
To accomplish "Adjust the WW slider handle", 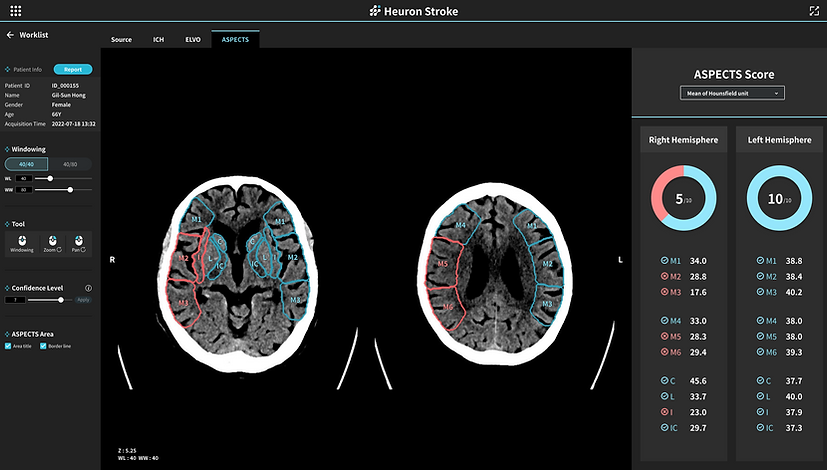I will tap(70, 189).
